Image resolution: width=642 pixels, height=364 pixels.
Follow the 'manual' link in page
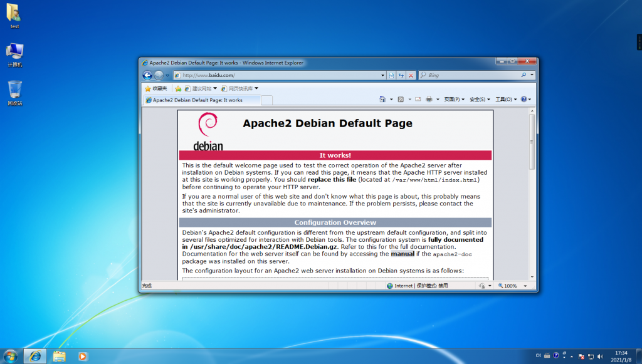click(x=403, y=254)
